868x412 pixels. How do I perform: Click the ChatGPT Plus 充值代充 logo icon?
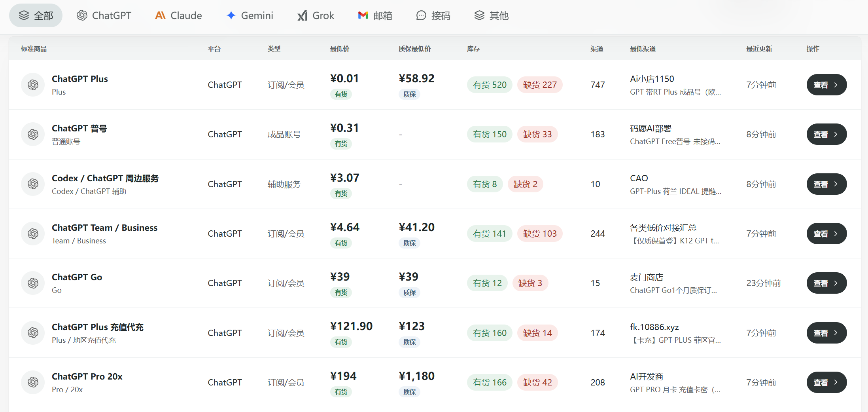click(33, 333)
